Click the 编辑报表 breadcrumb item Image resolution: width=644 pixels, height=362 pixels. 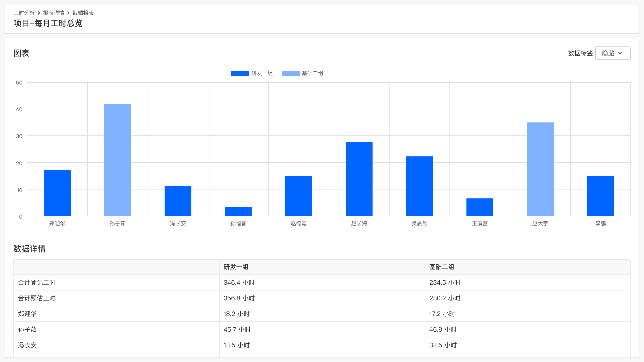83,13
